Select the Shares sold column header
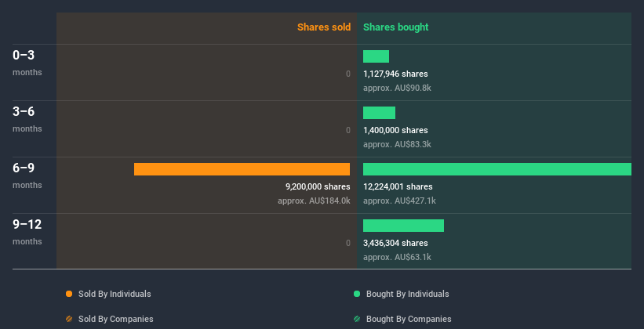Image resolution: width=644 pixels, height=329 pixels. coord(324,27)
